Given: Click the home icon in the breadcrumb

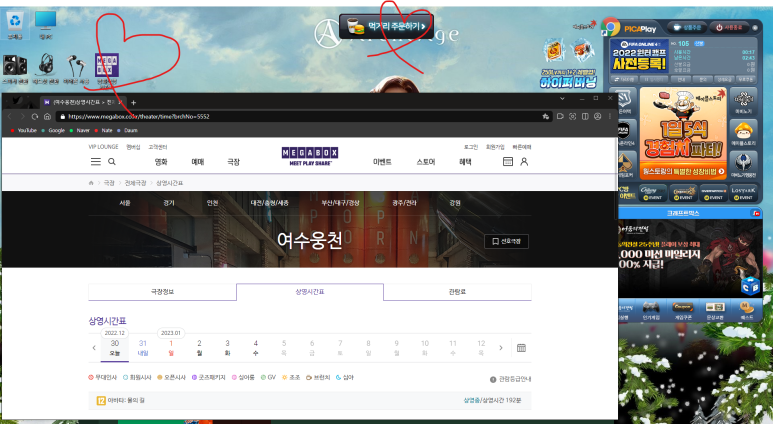Looking at the screenshot, I should pos(91,183).
